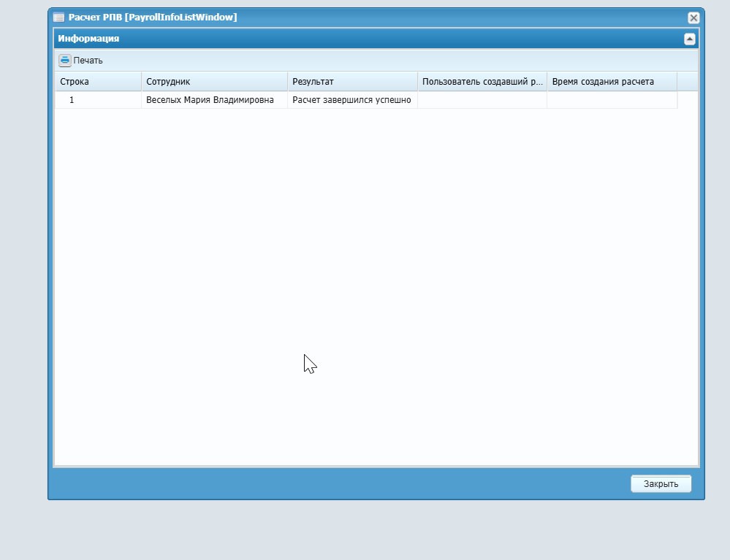Image resolution: width=730 pixels, height=560 pixels.
Task: Click the window icon in the title bar
Action: [x=58, y=18]
